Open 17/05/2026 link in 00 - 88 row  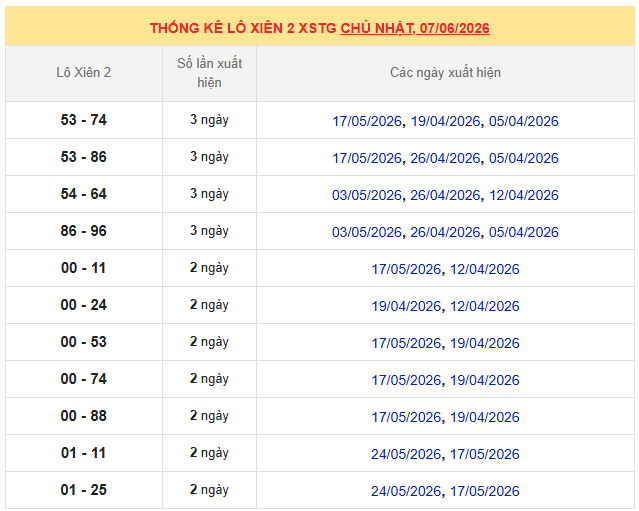(406, 417)
